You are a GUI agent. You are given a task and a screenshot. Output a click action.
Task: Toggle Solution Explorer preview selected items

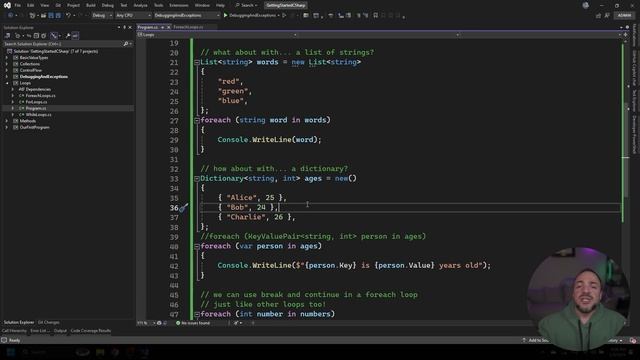tap(76, 36)
